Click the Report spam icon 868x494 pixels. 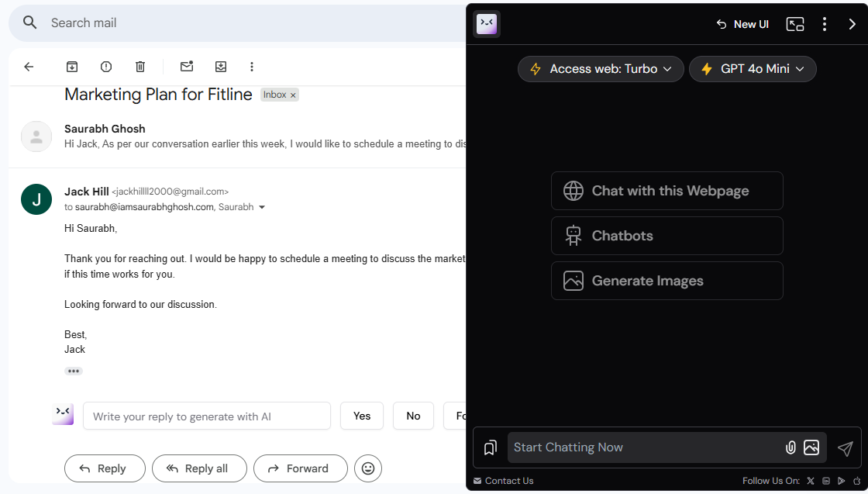[106, 67]
